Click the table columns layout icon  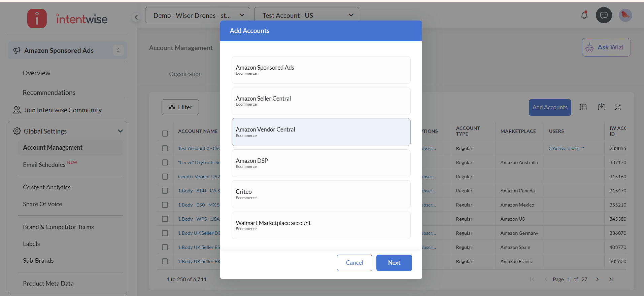pyautogui.click(x=583, y=107)
